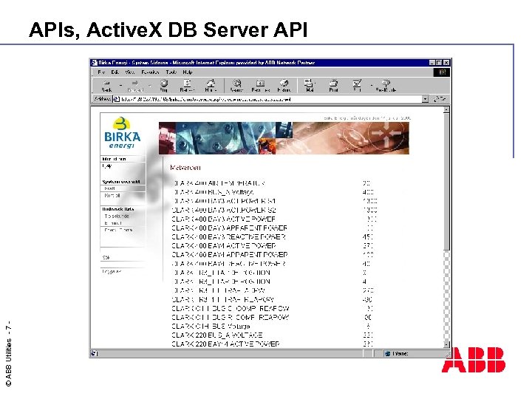Click the Internet Explorer throbber logo
This screenshot has width=532, height=399.
[x=442, y=72]
